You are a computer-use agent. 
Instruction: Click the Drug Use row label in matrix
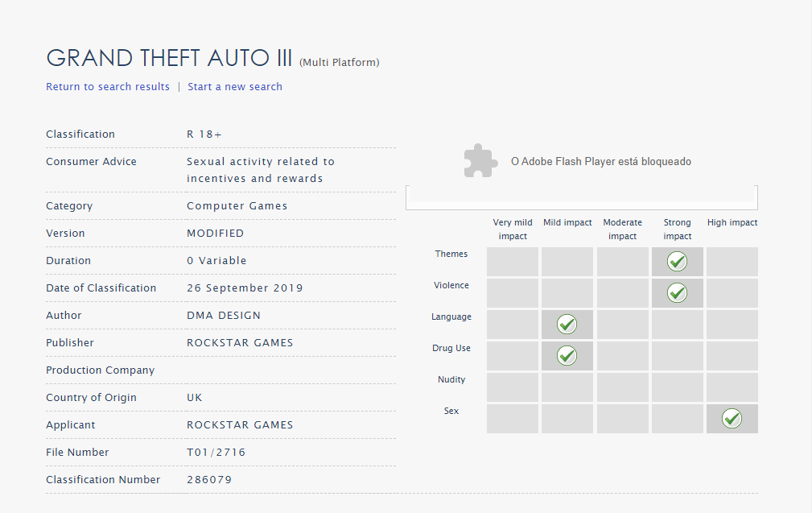click(451, 348)
